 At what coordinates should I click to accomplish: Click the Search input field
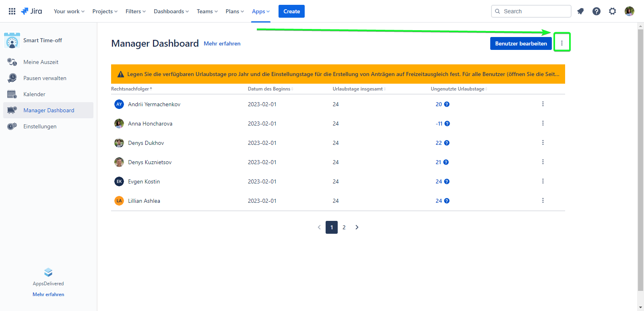pyautogui.click(x=535, y=11)
